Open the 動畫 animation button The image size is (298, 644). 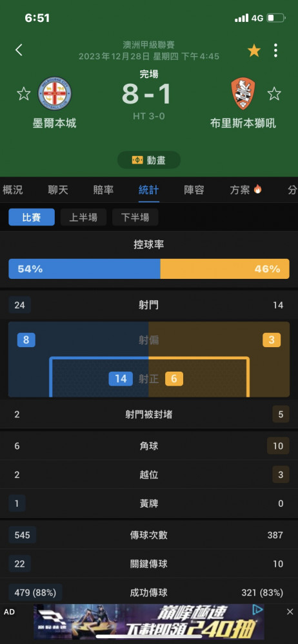(149, 160)
